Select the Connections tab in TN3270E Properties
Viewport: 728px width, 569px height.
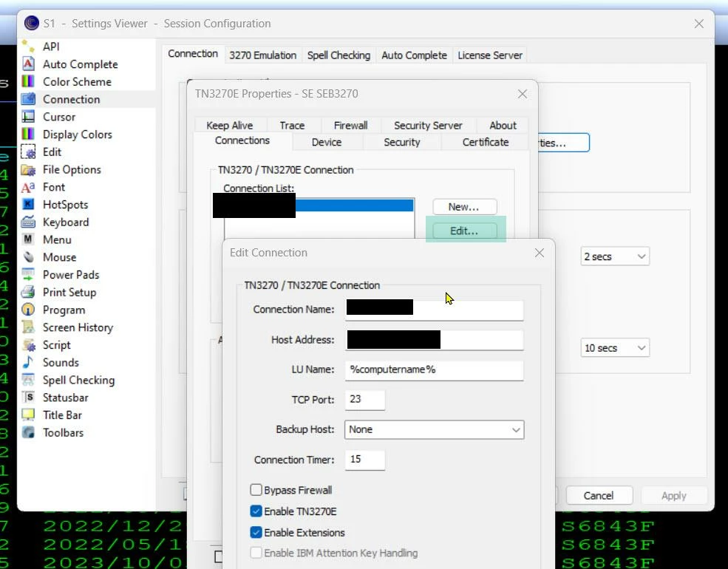pyautogui.click(x=242, y=140)
